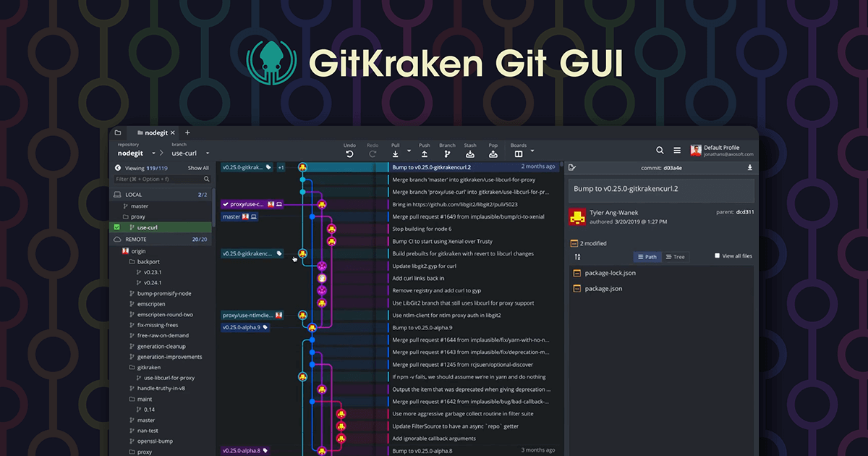Viewport: 868px width, 456px height.
Task: Open a new repository tab with the plus button
Action: 187,132
